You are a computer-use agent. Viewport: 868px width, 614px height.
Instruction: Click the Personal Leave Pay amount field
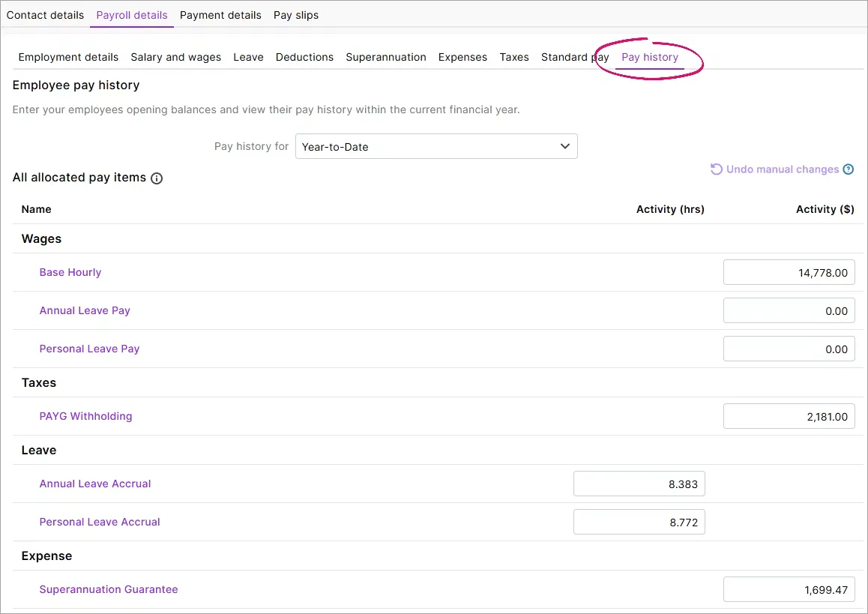coord(789,349)
